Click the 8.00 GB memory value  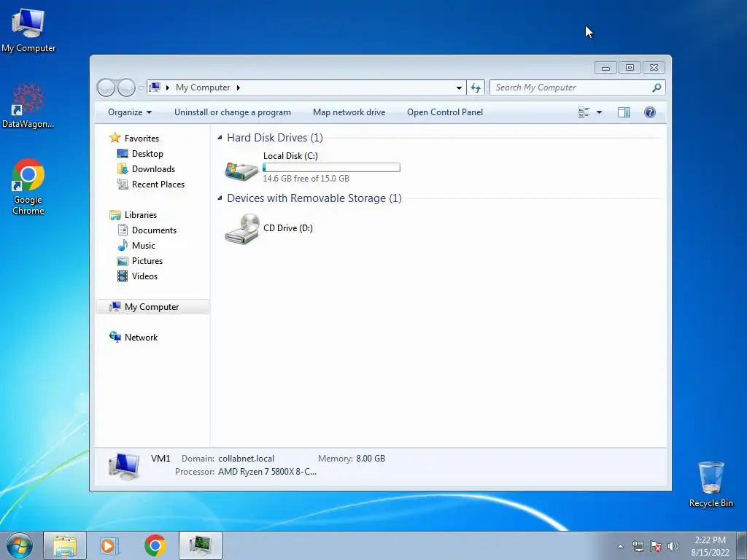coord(371,459)
